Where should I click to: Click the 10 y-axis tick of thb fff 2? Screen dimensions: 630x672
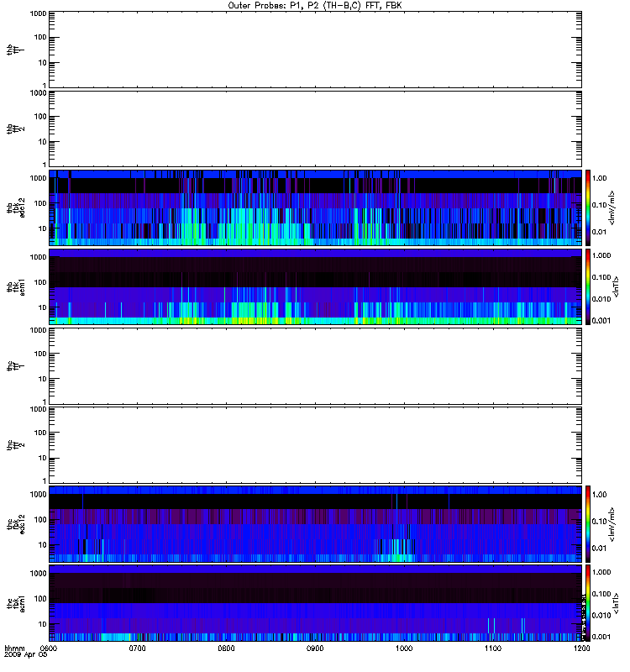(x=43, y=142)
